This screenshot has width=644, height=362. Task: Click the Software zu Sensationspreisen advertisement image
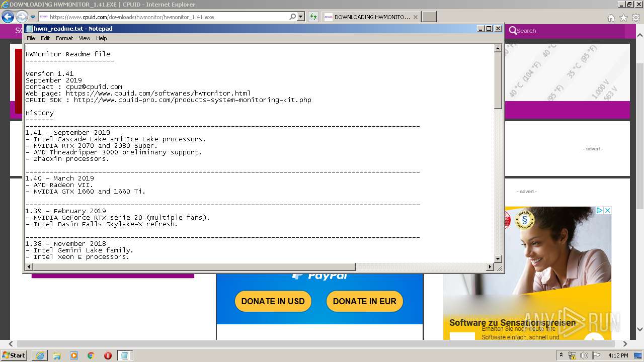(527, 274)
